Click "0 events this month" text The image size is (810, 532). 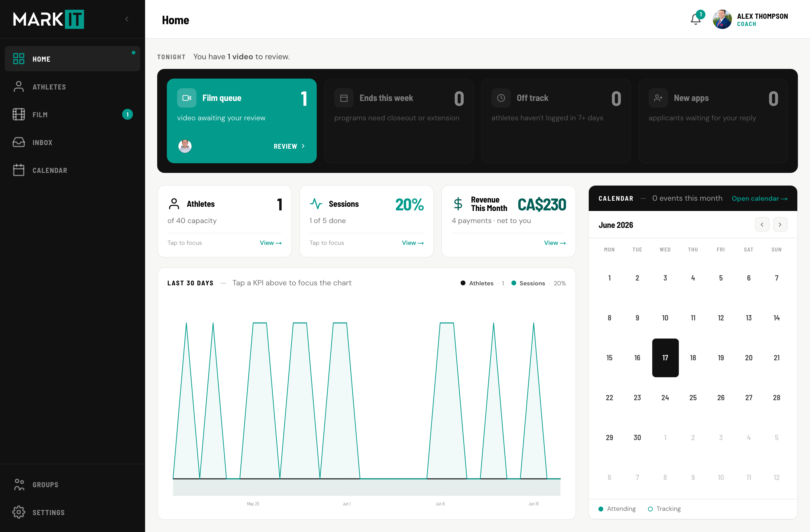[x=687, y=198]
